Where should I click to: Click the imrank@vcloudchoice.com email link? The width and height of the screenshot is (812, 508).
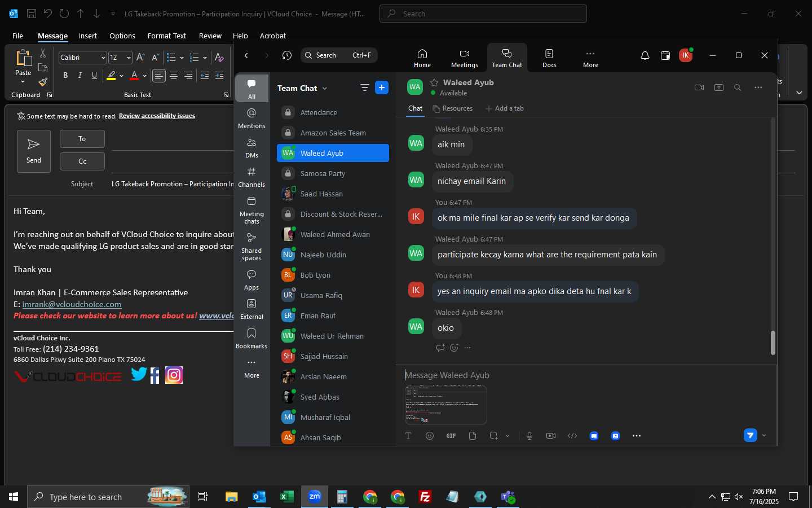point(72,304)
